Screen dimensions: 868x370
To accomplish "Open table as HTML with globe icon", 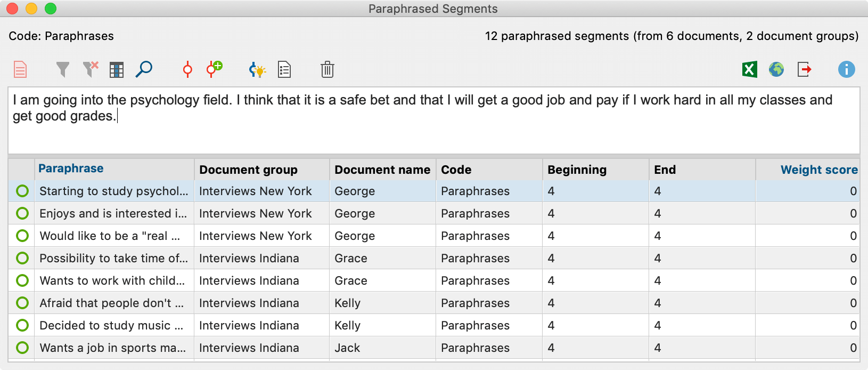I will (x=776, y=69).
